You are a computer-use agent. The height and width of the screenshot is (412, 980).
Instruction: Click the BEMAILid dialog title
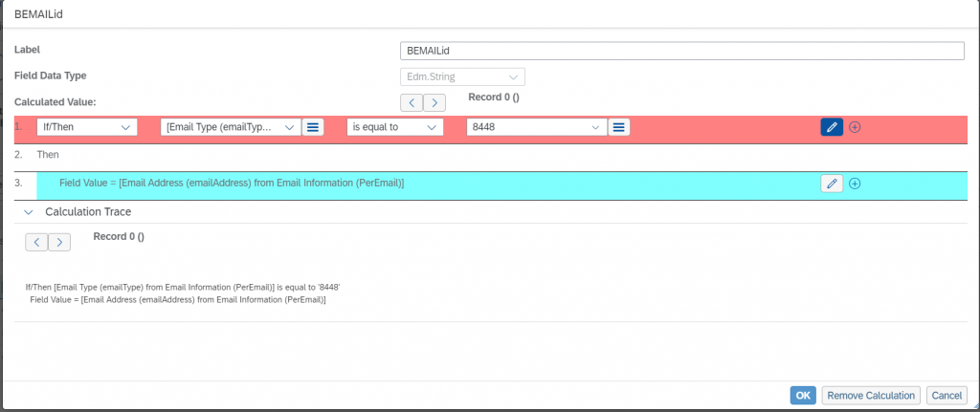[38, 13]
